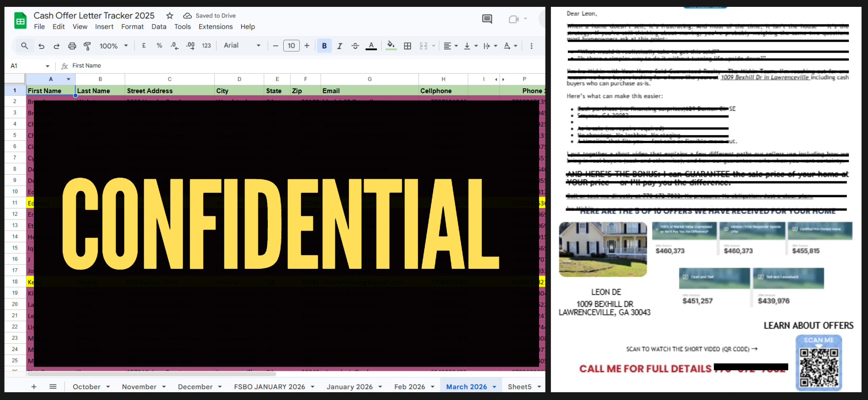Screen dimensions: 868x400
Task: Open the Name box dropdown arrow
Action: pyautogui.click(x=48, y=66)
